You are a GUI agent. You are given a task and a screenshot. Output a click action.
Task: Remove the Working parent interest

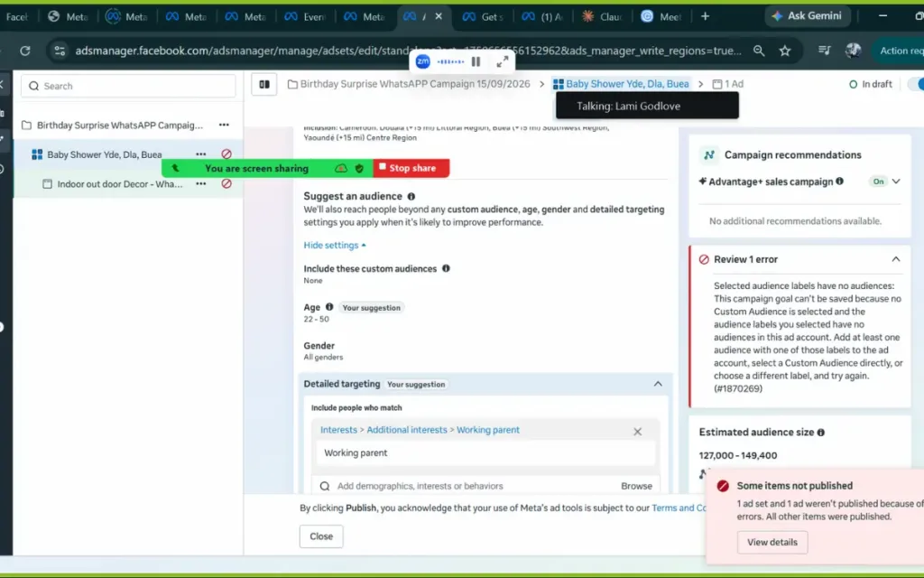638,432
